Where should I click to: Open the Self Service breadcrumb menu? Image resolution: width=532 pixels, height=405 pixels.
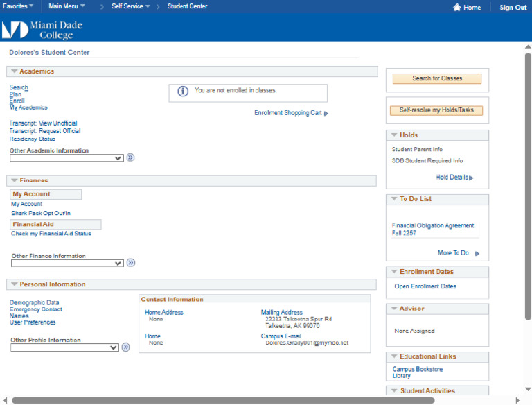tap(131, 6)
